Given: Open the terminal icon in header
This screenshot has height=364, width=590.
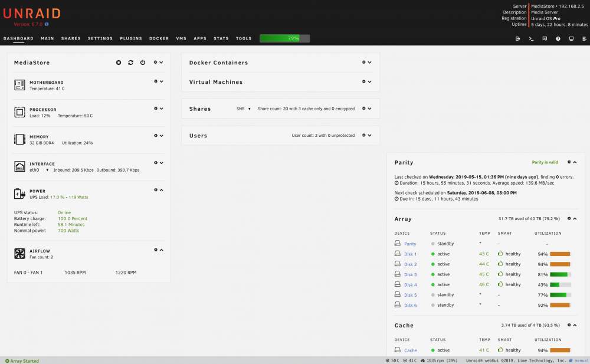Looking at the screenshot, I should (532, 38).
